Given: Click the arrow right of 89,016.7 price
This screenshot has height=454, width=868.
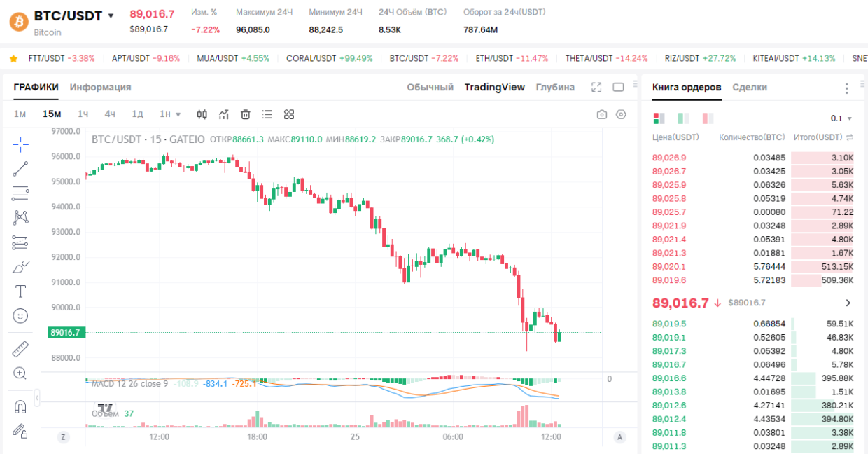Looking at the screenshot, I should (848, 303).
